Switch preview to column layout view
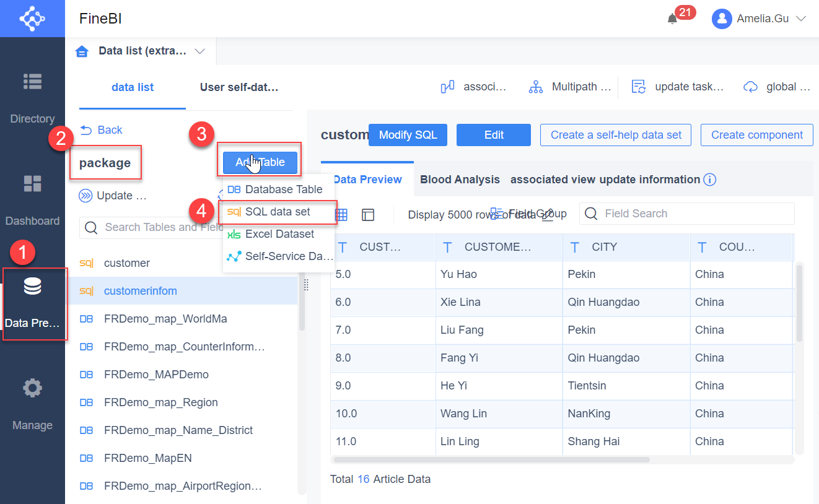 coord(368,214)
